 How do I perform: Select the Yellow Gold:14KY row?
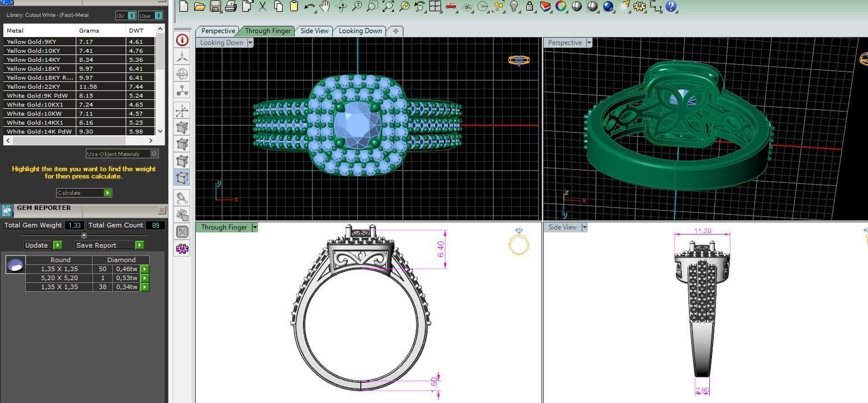coord(79,59)
